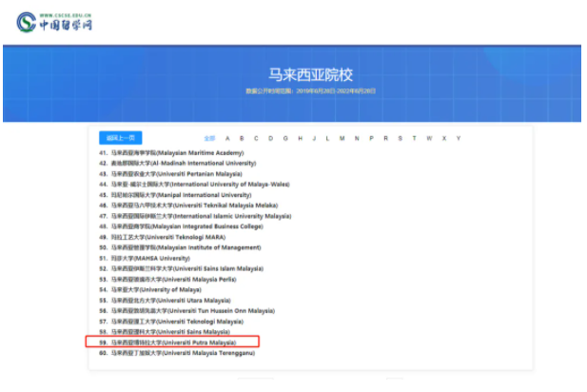Open MAHSA University entry
The image size is (587, 392).
(x=145, y=259)
